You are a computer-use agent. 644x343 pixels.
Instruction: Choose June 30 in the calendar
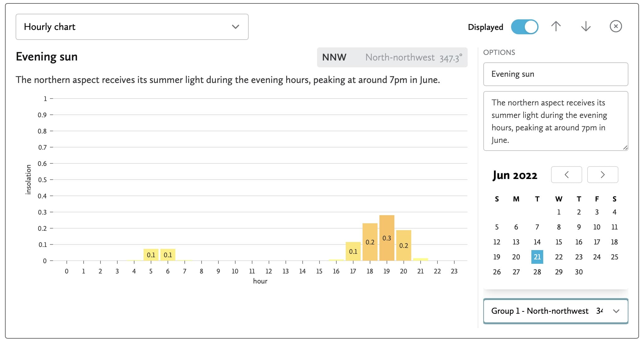pyautogui.click(x=578, y=272)
